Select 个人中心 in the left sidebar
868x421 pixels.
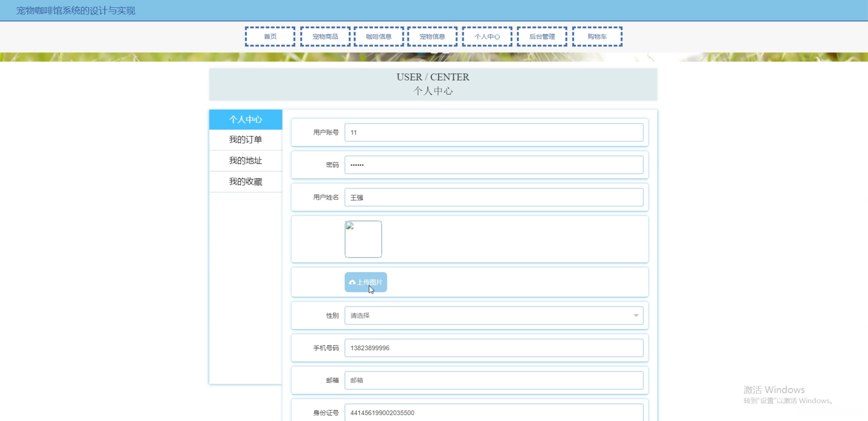click(245, 119)
